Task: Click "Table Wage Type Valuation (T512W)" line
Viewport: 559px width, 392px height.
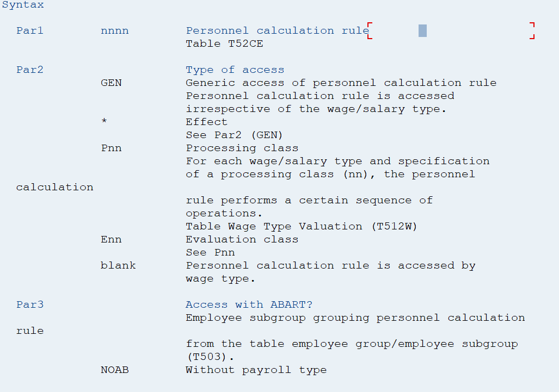Action: tap(302, 226)
